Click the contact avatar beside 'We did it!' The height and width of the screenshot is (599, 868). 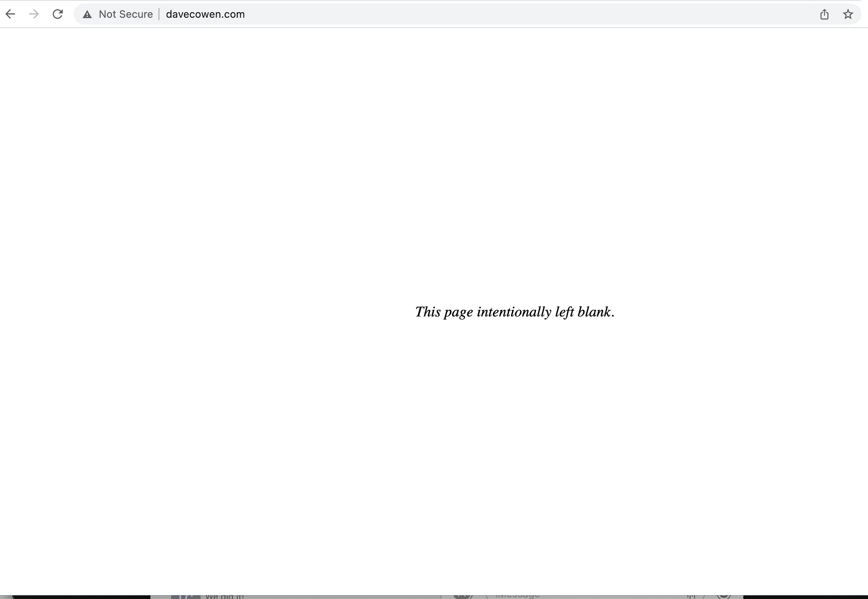pos(185,596)
